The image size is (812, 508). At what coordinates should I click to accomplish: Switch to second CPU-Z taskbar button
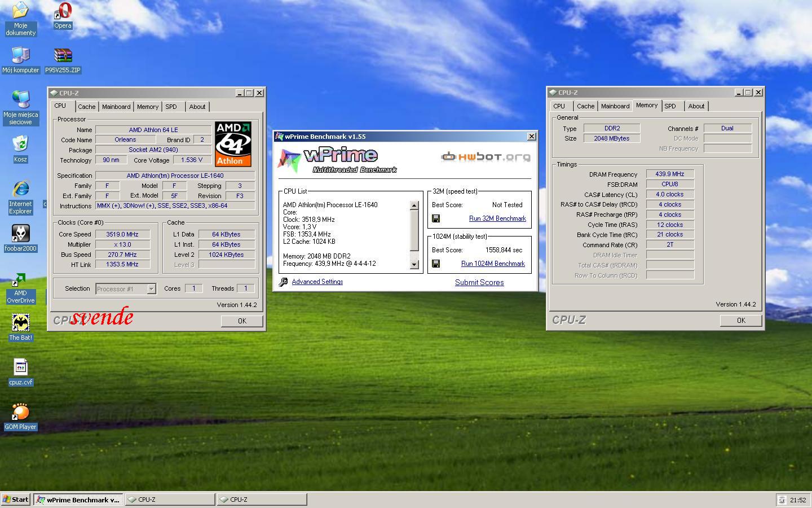click(x=262, y=500)
